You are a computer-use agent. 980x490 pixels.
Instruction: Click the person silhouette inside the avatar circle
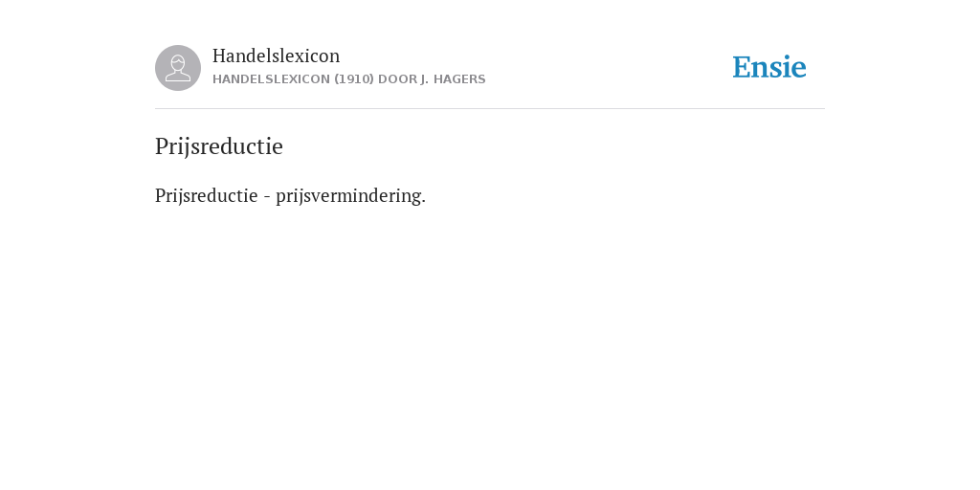[178, 68]
